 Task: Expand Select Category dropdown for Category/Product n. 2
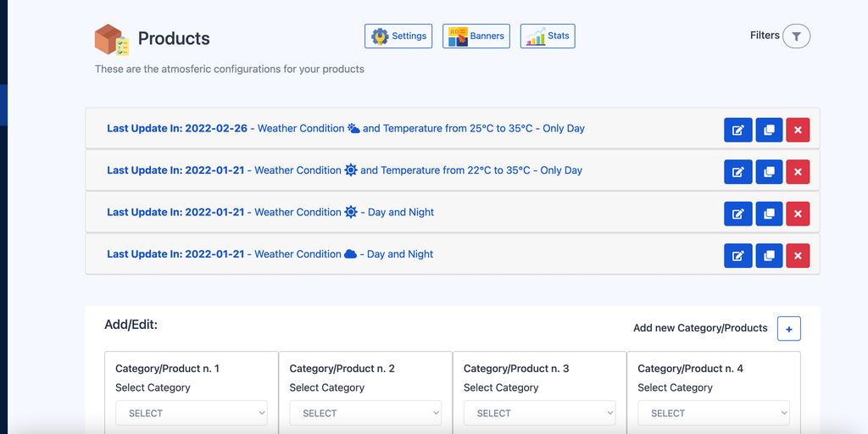pyautogui.click(x=365, y=413)
